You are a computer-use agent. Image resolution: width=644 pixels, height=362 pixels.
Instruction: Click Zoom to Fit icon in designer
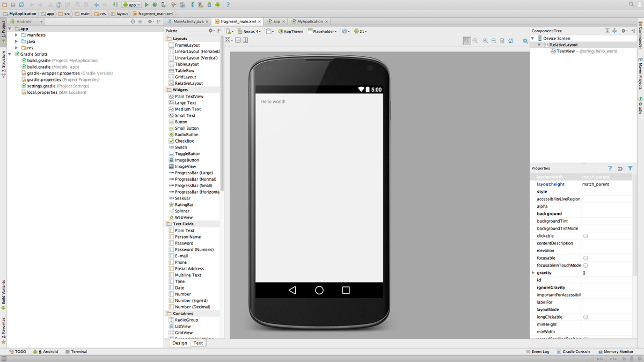pos(467,41)
